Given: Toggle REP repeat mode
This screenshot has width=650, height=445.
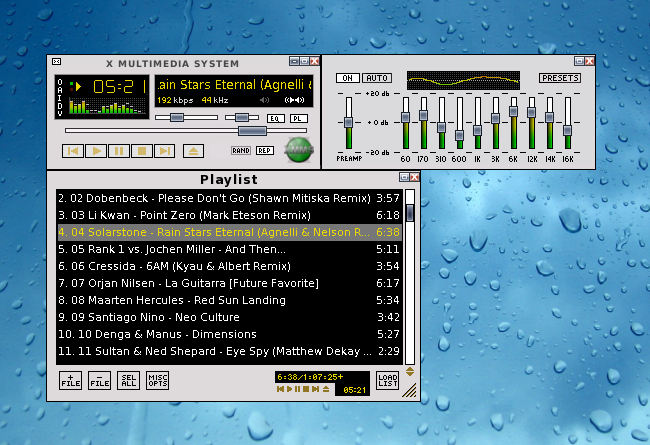Looking at the screenshot, I should pos(265,151).
